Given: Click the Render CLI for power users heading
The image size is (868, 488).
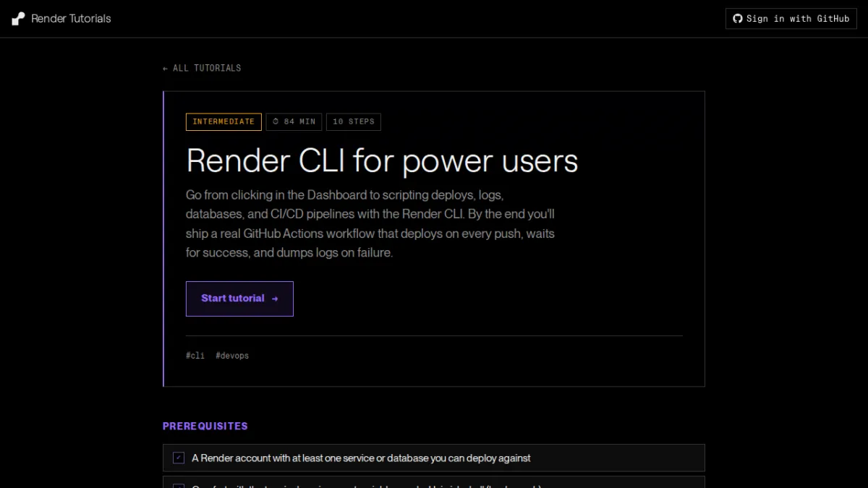Looking at the screenshot, I should (x=382, y=160).
